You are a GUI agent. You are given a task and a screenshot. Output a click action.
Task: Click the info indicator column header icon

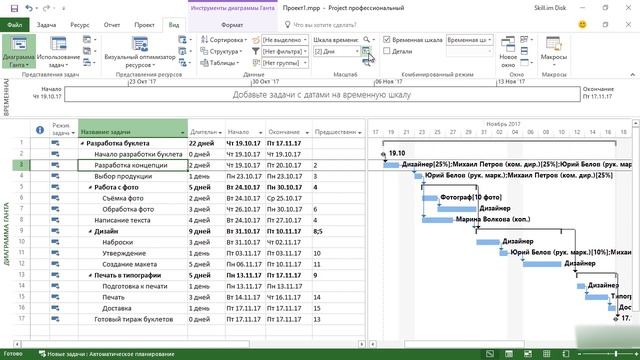[40, 130]
